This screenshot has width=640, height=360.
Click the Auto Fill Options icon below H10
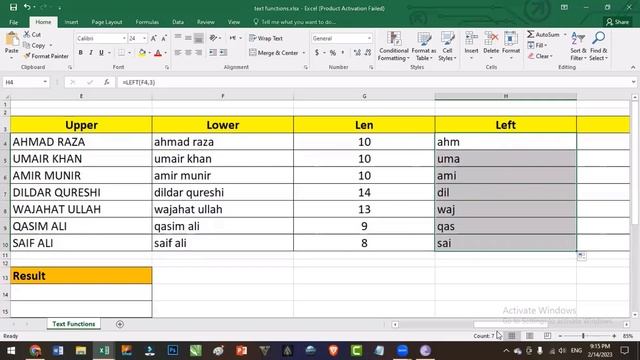tap(582, 256)
